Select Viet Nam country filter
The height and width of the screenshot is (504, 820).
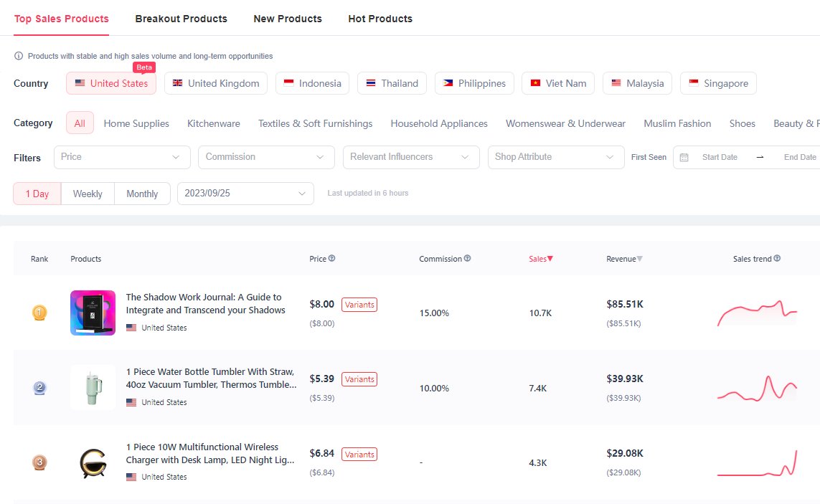(559, 83)
